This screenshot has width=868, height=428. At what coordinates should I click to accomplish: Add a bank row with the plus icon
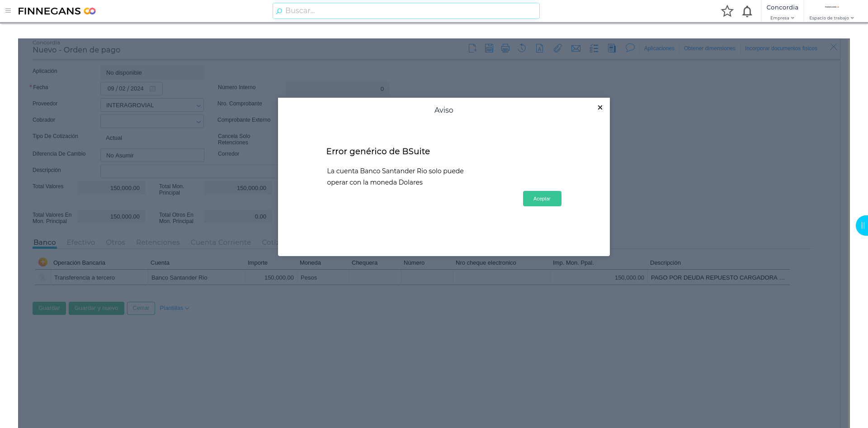point(43,262)
